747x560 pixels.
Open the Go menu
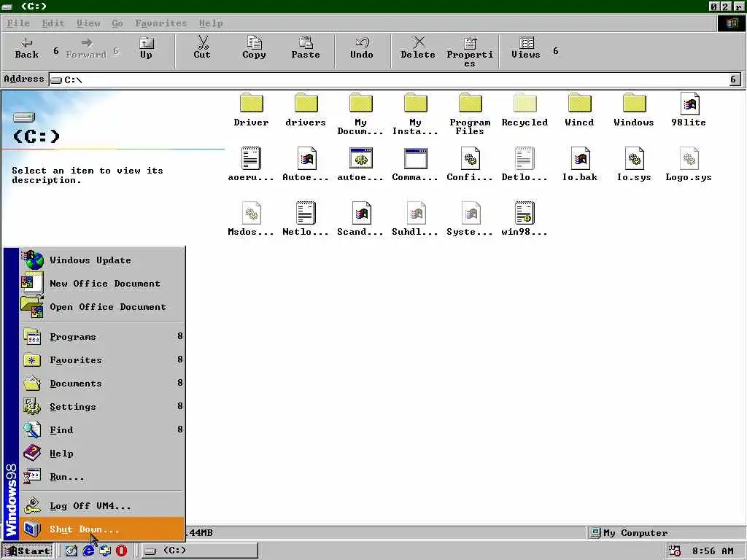click(x=117, y=23)
